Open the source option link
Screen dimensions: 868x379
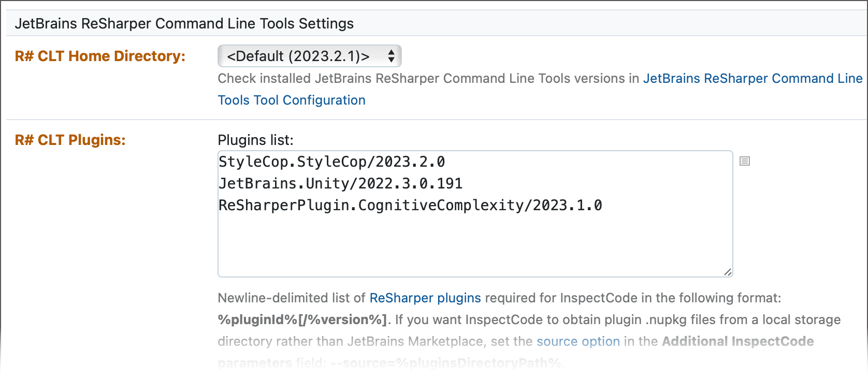click(578, 342)
